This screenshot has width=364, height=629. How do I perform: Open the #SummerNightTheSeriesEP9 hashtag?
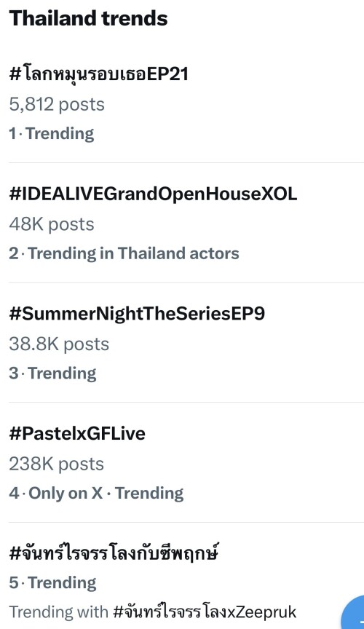137,314
